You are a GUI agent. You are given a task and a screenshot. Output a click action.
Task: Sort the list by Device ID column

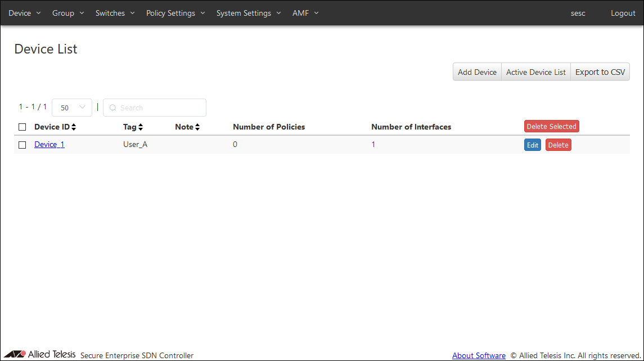[74, 127]
